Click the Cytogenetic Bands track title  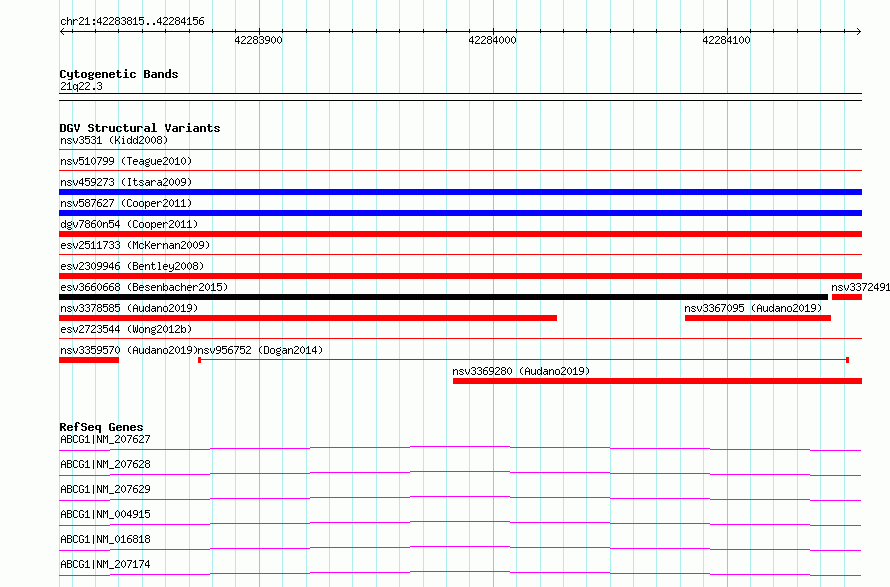tap(119, 74)
